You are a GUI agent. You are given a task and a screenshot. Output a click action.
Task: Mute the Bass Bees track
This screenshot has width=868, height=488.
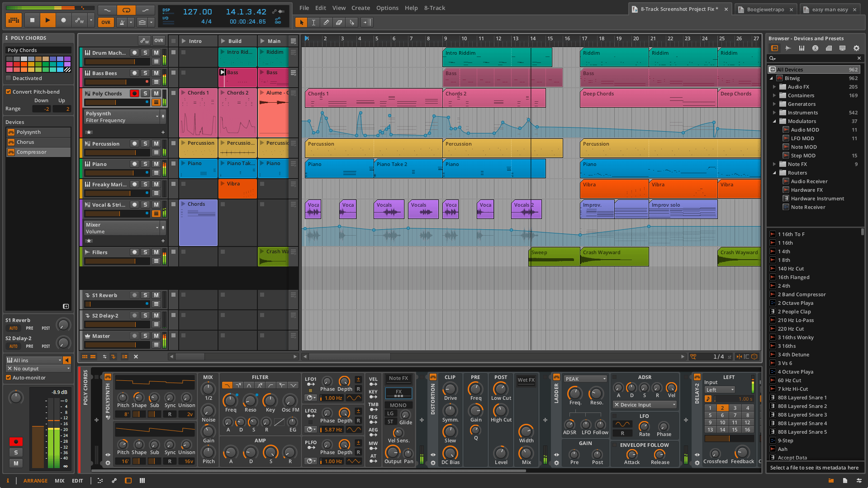click(x=156, y=73)
